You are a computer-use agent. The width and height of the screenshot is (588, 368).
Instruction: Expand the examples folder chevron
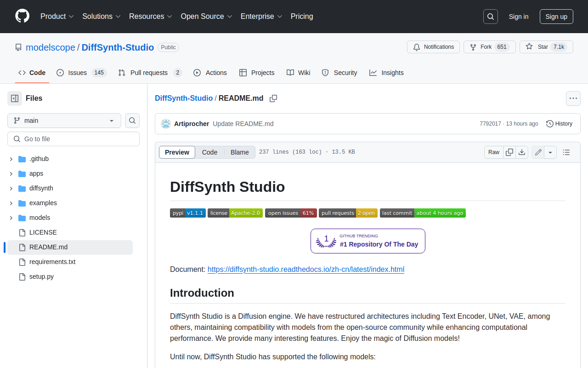(x=11, y=203)
